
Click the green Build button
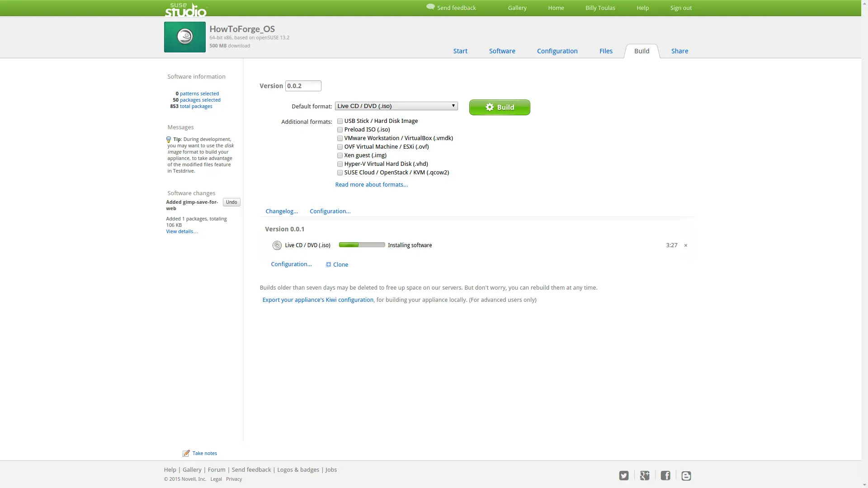500,108
